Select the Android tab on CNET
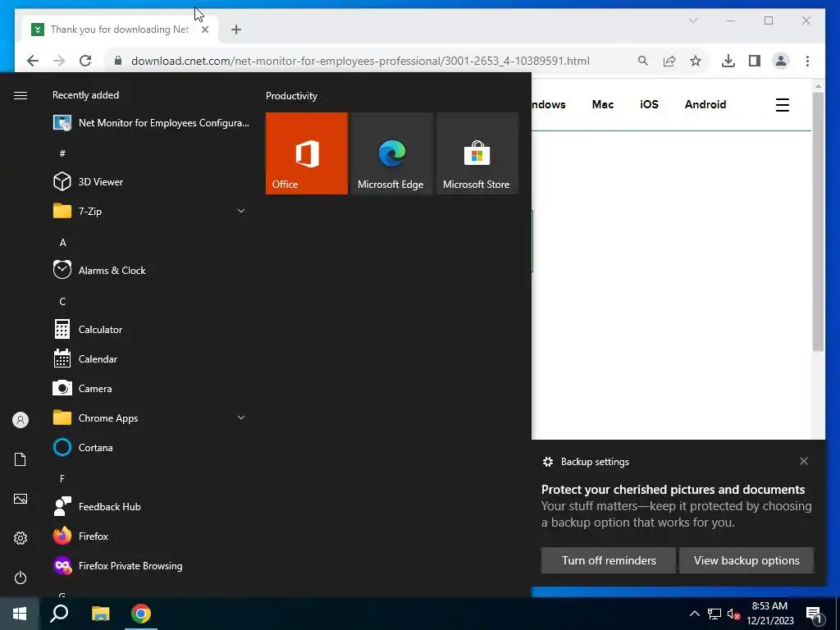This screenshot has width=840, height=630. coord(705,104)
